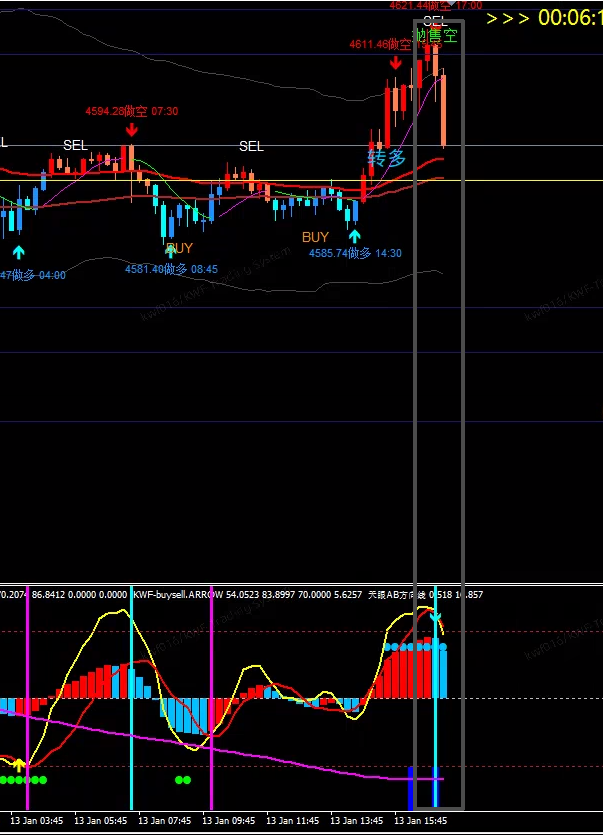Click the '13 Jan 15:45' time axis label
This screenshot has height=835, width=603.
click(420, 821)
